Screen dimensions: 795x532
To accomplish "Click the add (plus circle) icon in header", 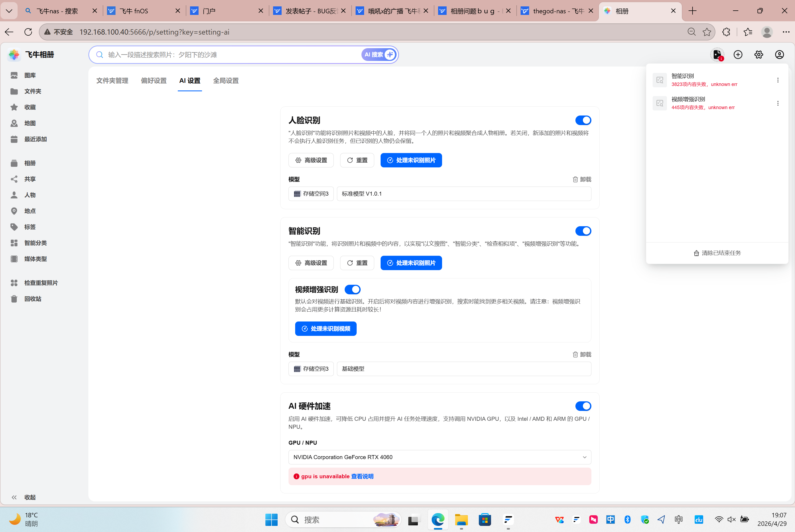I will [738, 55].
